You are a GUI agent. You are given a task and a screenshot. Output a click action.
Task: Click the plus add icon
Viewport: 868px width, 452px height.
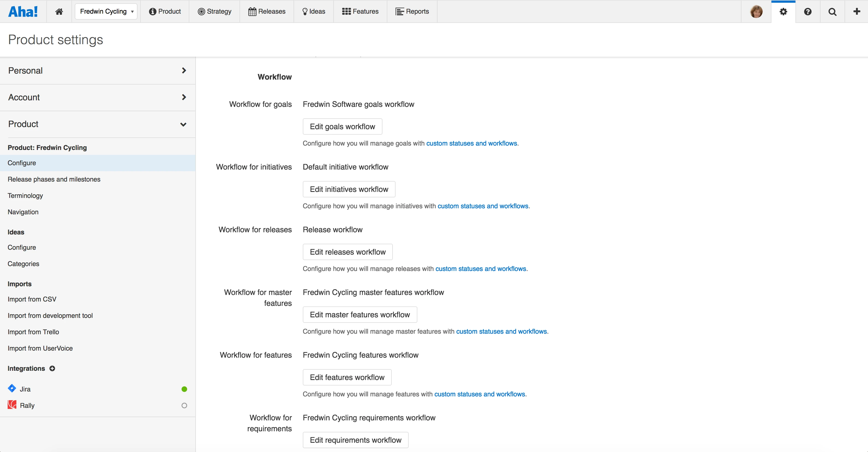tap(857, 11)
